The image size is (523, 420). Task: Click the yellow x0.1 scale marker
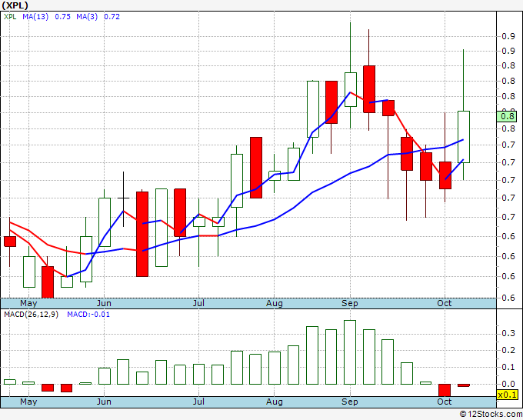pyautogui.click(x=507, y=394)
